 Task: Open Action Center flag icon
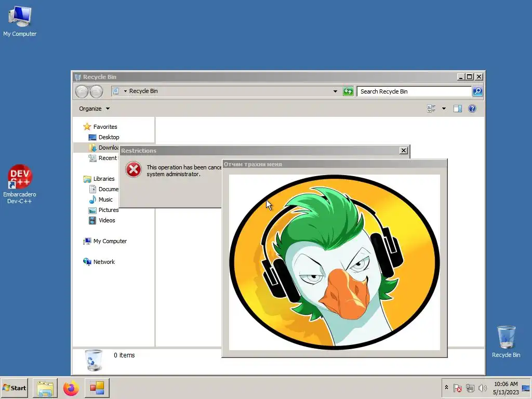(x=457, y=388)
